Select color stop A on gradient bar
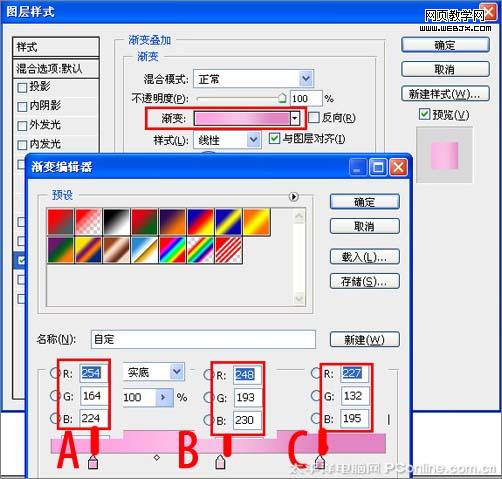Image resolution: width=502 pixels, height=479 pixels. click(93, 462)
